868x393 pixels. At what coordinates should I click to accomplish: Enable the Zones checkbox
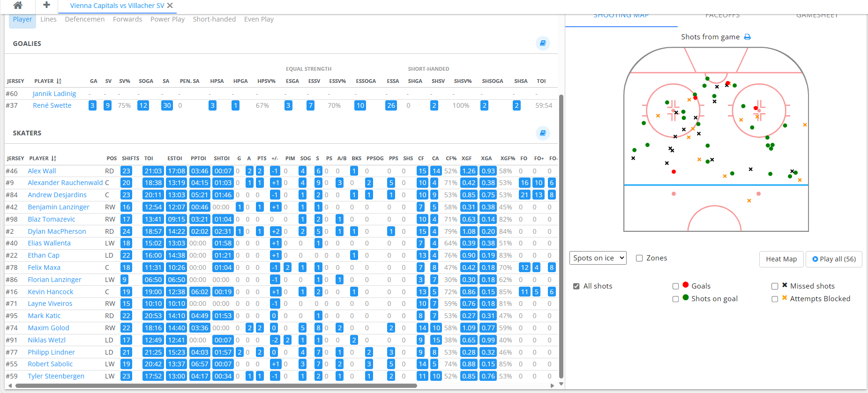639,258
